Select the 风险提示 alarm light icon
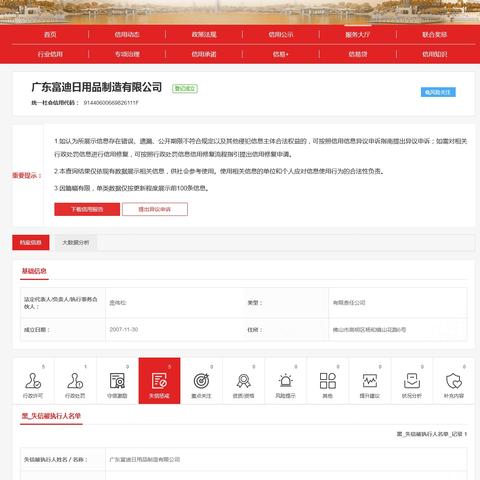Image resolution: width=480 pixels, height=480 pixels. pos(286,381)
